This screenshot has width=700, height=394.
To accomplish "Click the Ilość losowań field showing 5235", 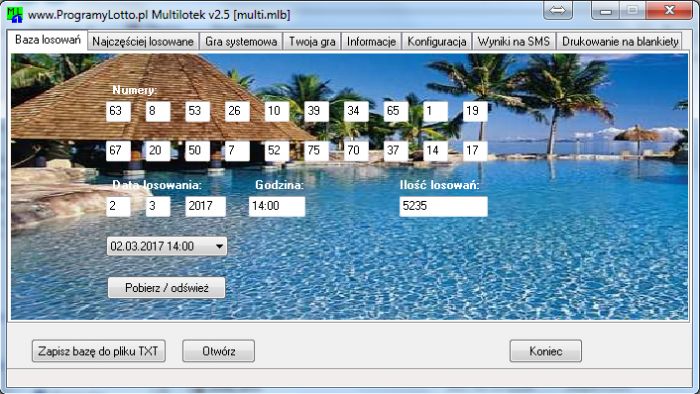I will pyautogui.click(x=443, y=207).
